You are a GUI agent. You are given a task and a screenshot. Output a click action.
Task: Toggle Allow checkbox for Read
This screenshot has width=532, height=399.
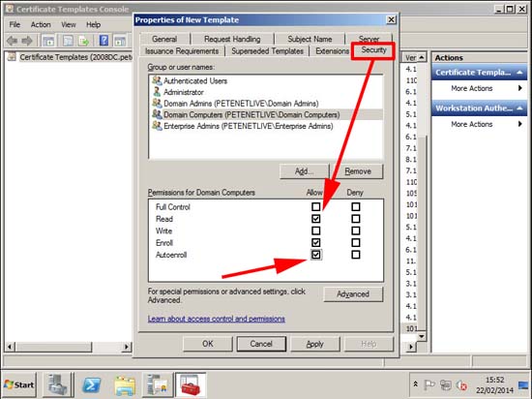coord(316,219)
